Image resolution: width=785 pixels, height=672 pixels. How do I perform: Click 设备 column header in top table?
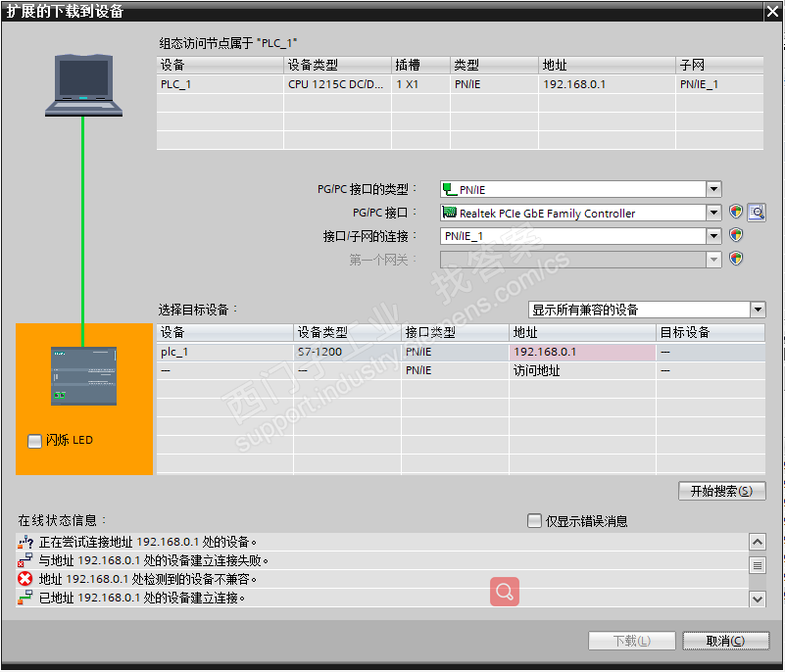point(220,65)
